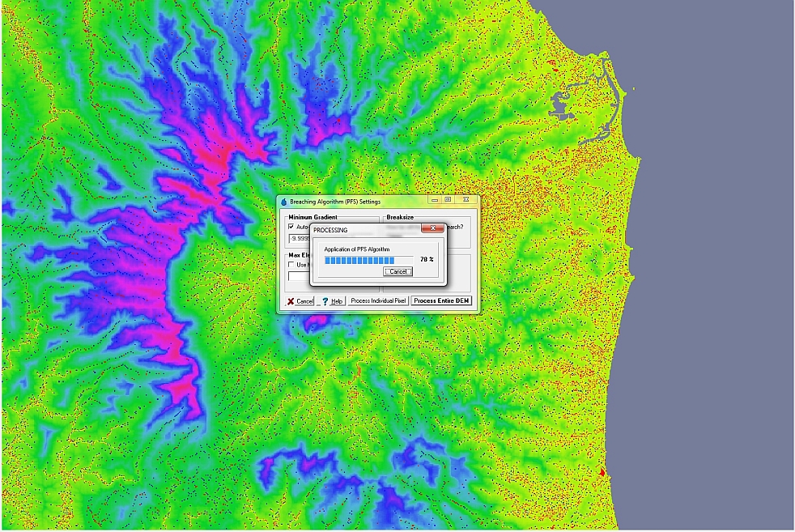Maximize the Breaching Algorithm Settings window
This screenshot has width=795, height=532.
(x=448, y=201)
